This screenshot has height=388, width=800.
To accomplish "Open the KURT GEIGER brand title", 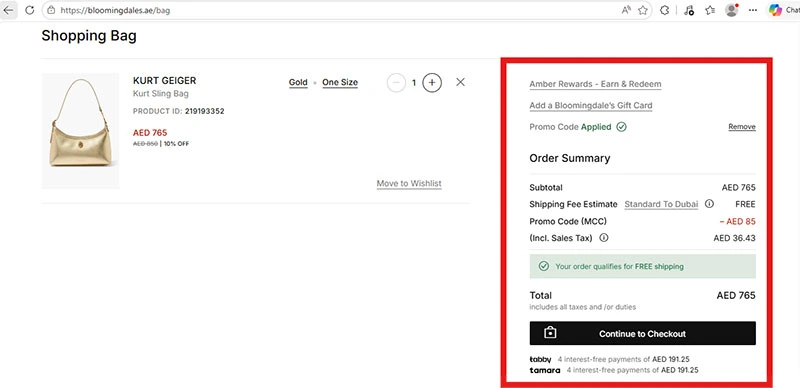I will point(164,81).
